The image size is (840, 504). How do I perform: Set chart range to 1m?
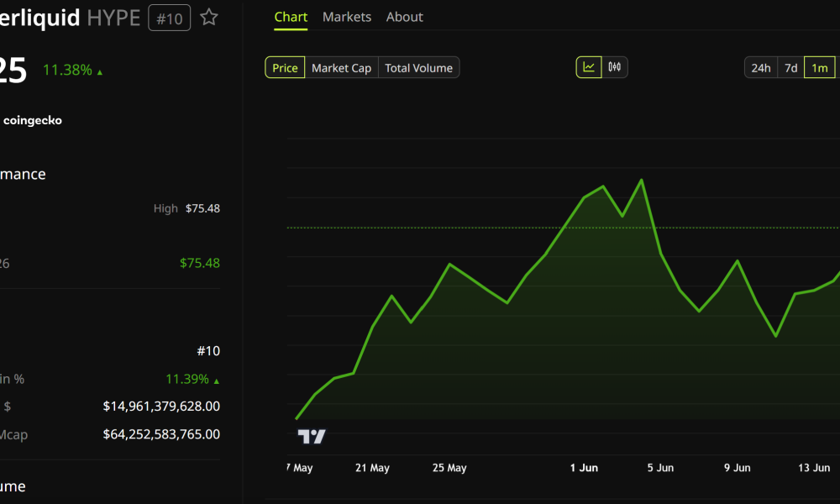pyautogui.click(x=820, y=67)
